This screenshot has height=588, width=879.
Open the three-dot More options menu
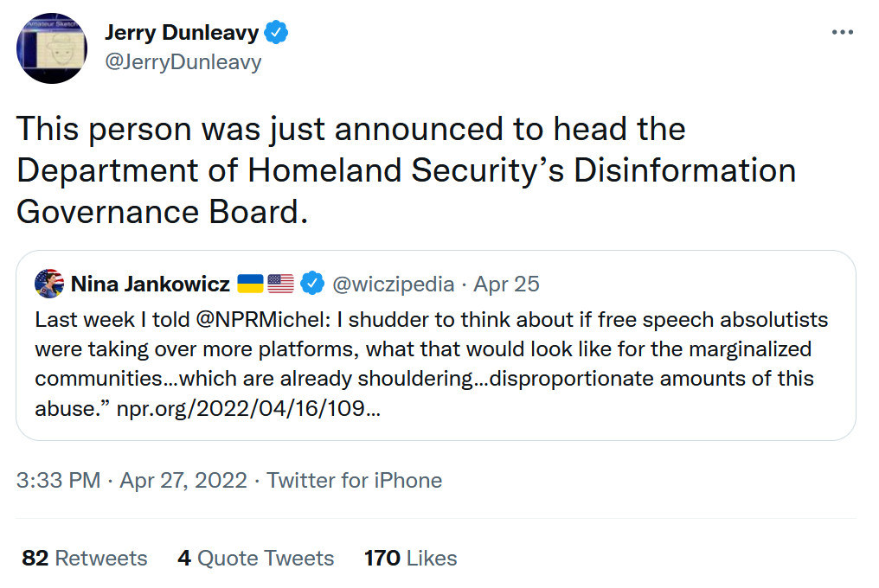click(842, 32)
